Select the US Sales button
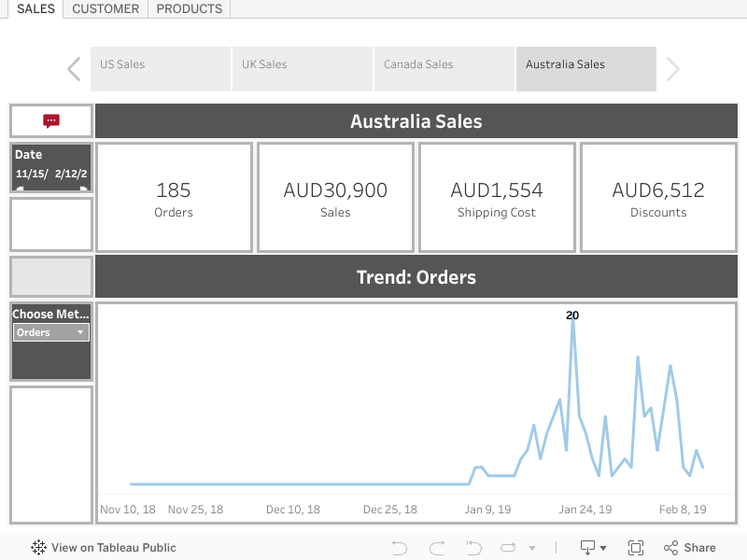 coord(161,69)
